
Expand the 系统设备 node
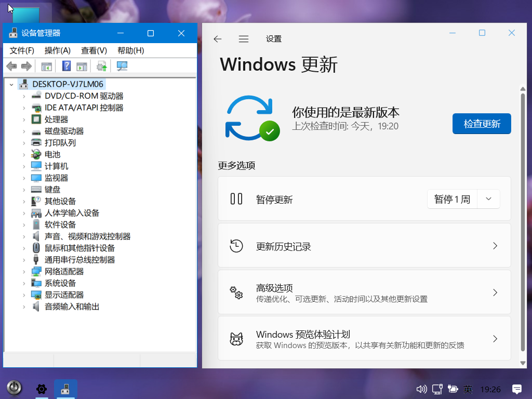(x=24, y=283)
